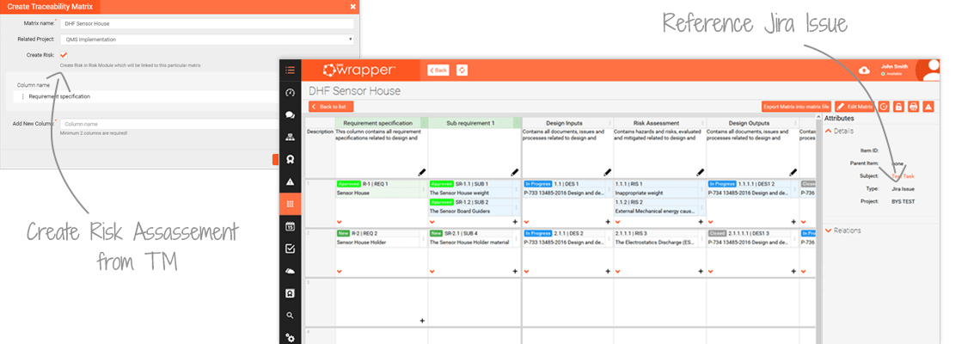Select the SR-1.2 | SUB 2 Sensor Board Guiders item
980x344 pixels.
[473, 207]
